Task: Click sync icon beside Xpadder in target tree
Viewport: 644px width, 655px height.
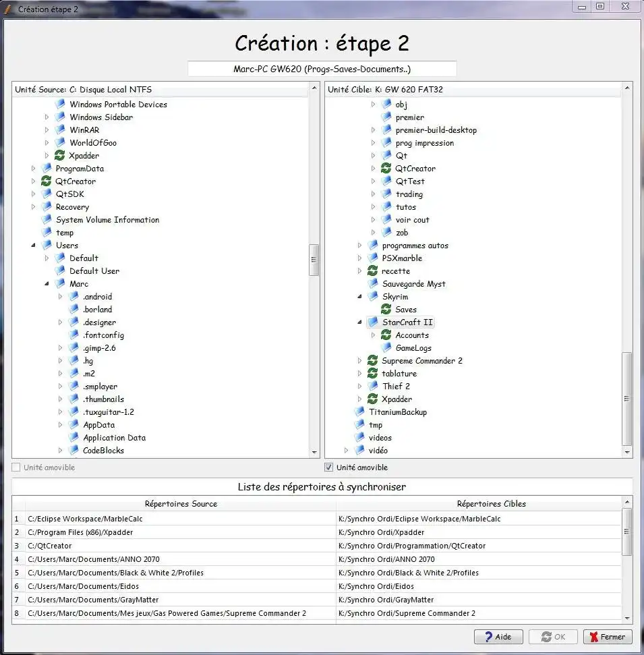Action: [372, 399]
